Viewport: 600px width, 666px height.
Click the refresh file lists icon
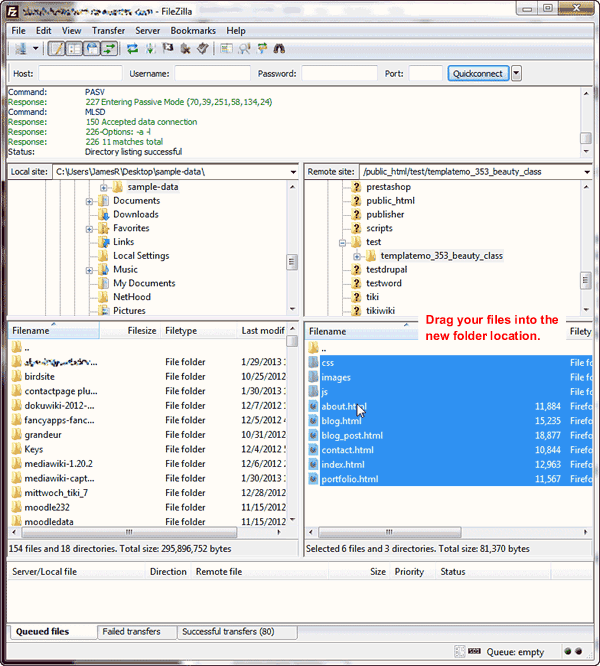132,48
